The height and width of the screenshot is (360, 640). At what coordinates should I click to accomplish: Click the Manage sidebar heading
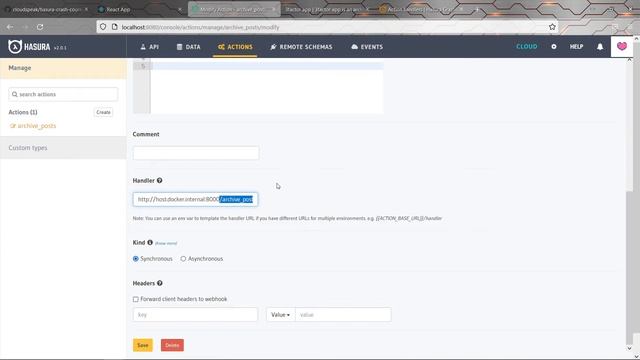coord(63,68)
